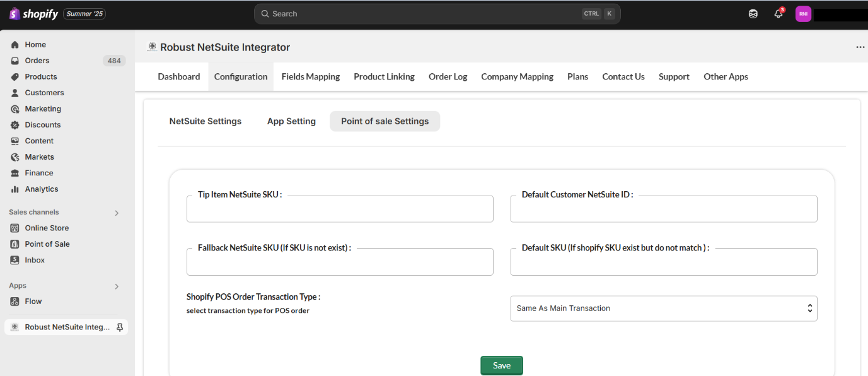
Task: Click the Apps heading text
Action: click(x=18, y=286)
